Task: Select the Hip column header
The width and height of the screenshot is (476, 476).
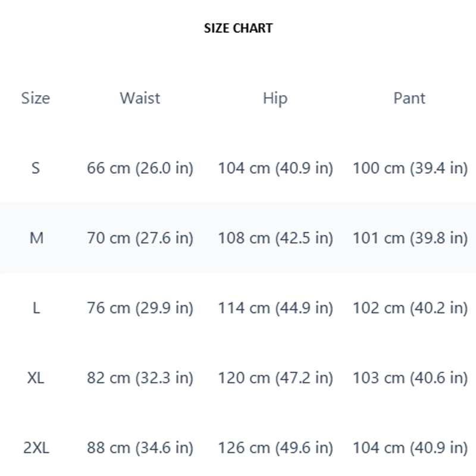Action: point(275,99)
